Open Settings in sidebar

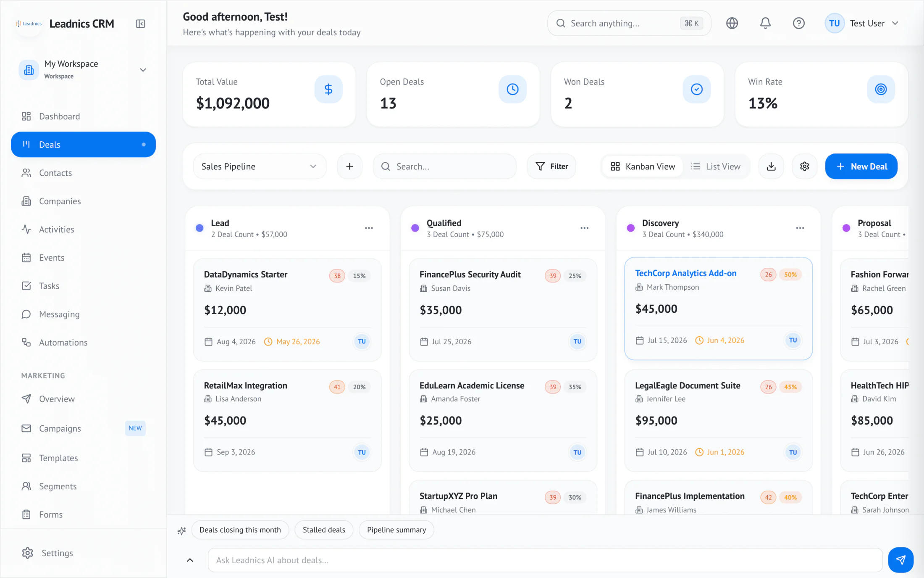coord(83,553)
